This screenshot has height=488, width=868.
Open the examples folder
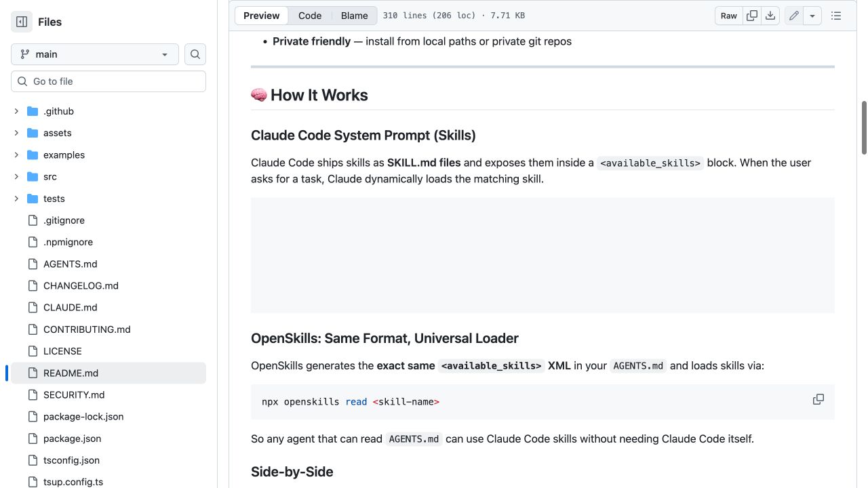[64, 155]
